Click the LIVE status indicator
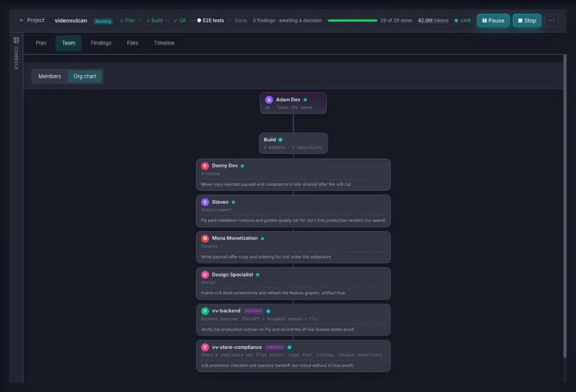The width and height of the screenshot is (576, 392). pyautogui.click(x=462, y=21)
